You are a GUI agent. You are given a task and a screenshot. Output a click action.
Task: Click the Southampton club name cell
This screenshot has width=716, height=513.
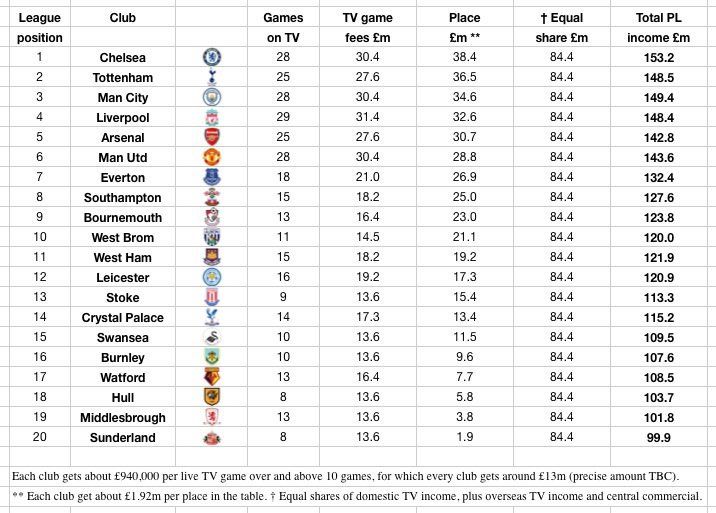point(123,197)
